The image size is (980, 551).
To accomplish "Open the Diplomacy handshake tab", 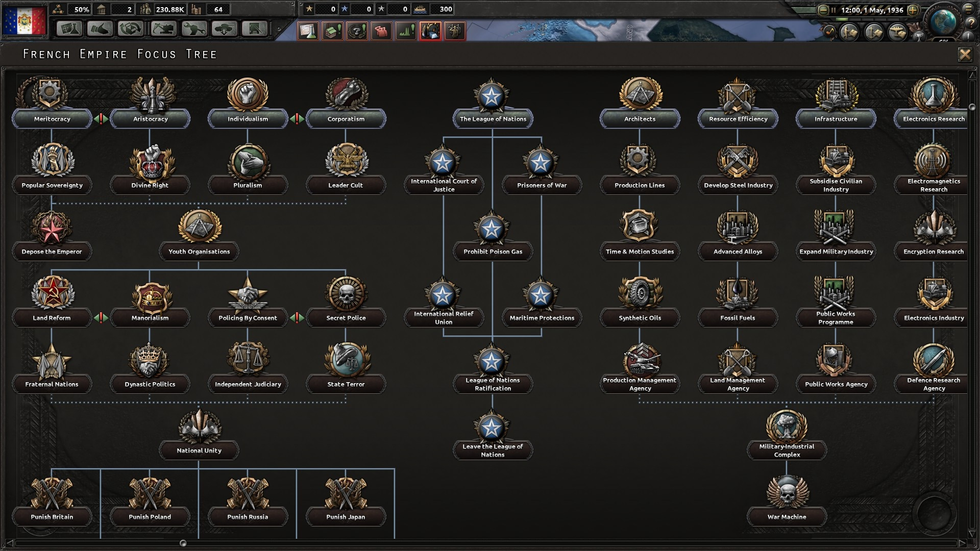I will click(100, 29).
